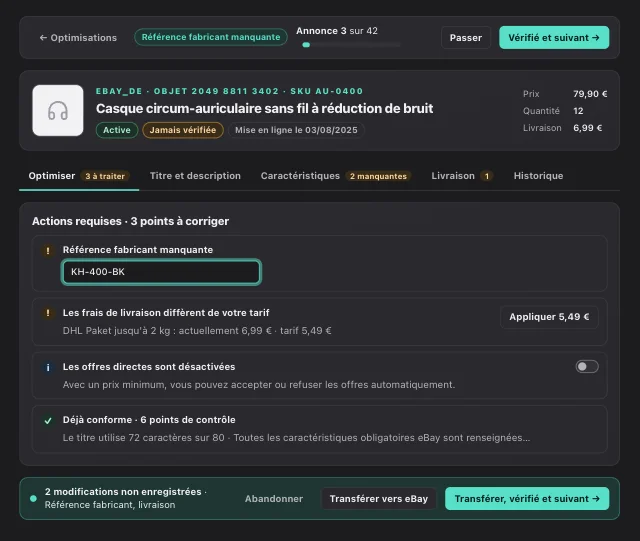Click Transférer vers eBay
This screenshot has height=541, width=640.
(x=378, y=499)
